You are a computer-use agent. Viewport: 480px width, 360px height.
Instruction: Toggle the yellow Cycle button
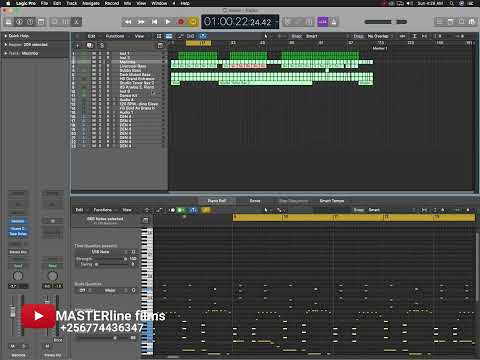point(193,22)
